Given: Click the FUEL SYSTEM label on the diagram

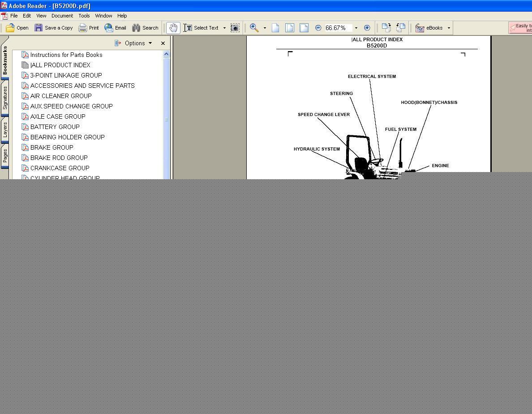Looking at the screenshot, I should 401,129.
